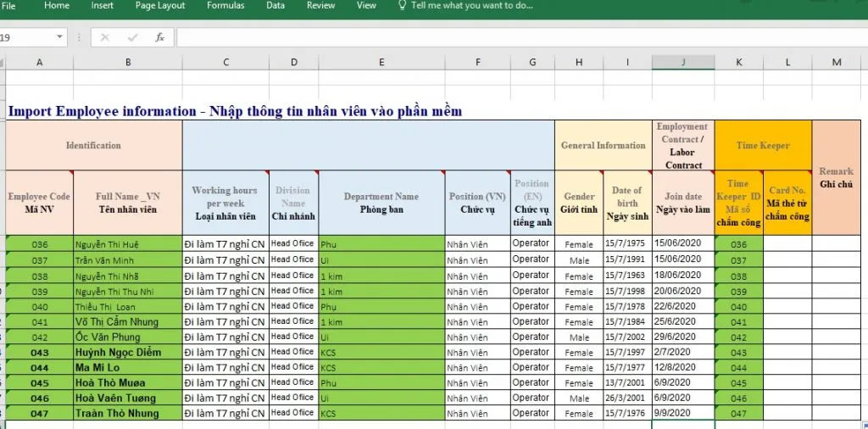Open the Review ribbon tab
The image size is (868, 429).
tap(320, 6)
